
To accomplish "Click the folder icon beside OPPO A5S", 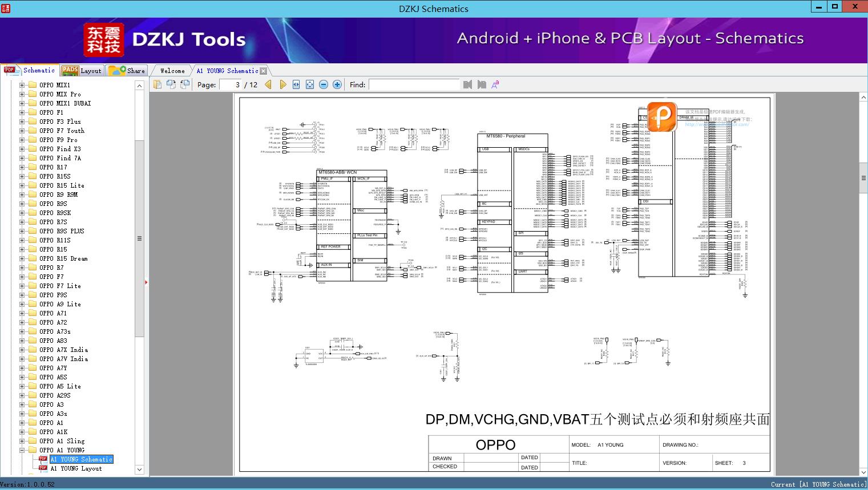I will click(33, 377).
